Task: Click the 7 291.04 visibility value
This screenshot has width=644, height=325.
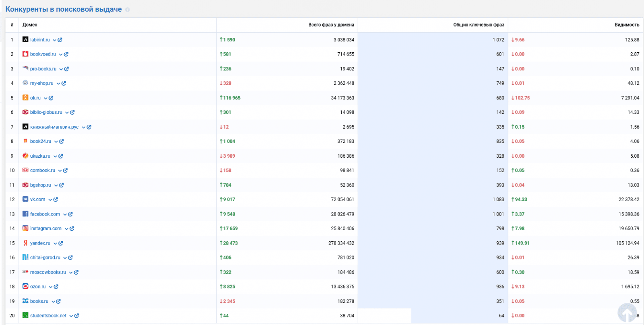Action: (x=630, y=98)
